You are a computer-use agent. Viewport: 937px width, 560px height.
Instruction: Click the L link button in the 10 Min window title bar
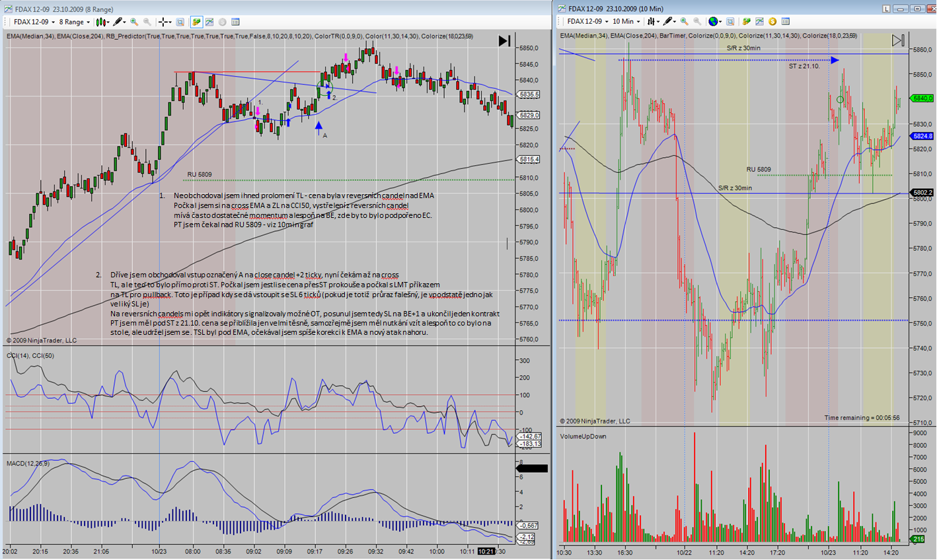(887, 9)
